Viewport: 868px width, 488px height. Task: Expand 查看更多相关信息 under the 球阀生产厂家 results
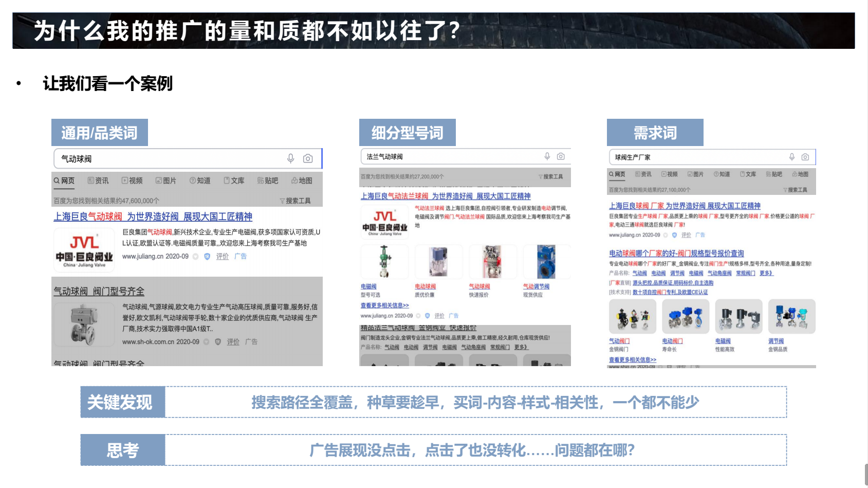(632, 360)
